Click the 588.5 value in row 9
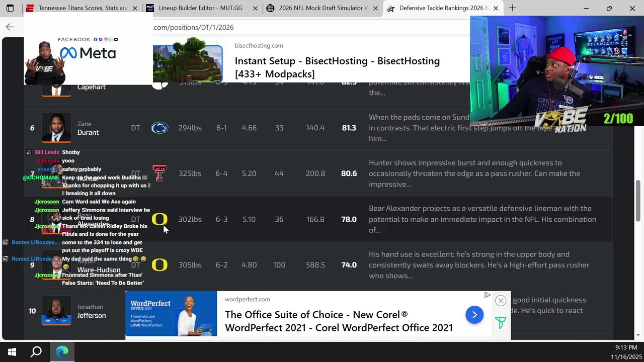The width and height of the screenshot is (644, 362). [315, 265]
